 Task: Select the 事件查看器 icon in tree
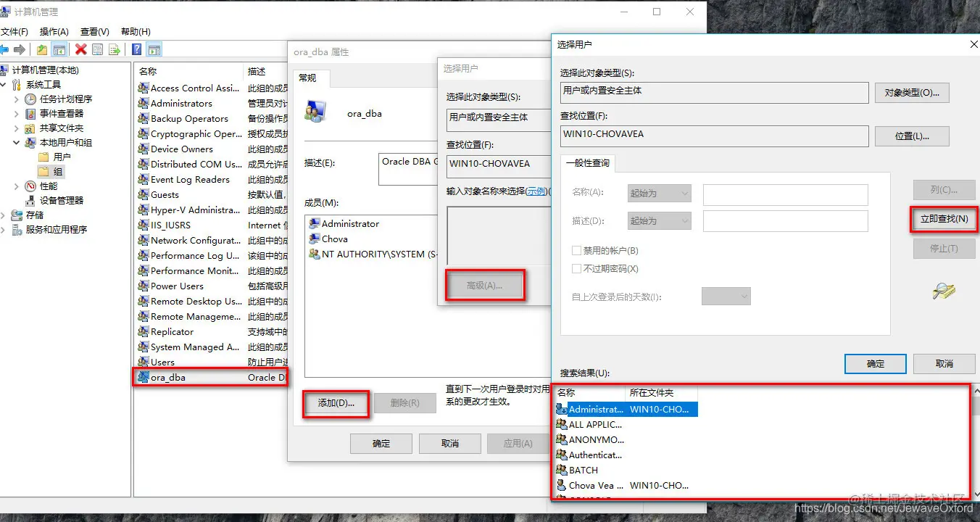coord(30,114)
